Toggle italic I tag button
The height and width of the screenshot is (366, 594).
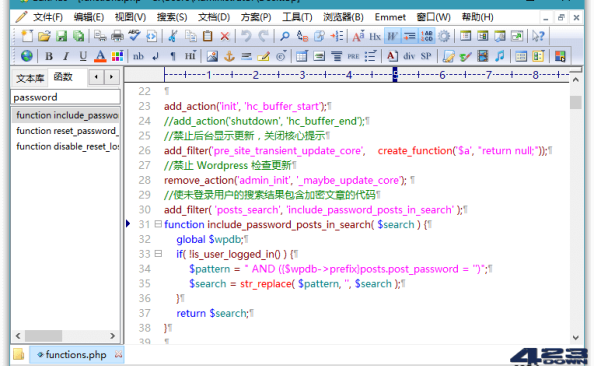click(66, 56)
